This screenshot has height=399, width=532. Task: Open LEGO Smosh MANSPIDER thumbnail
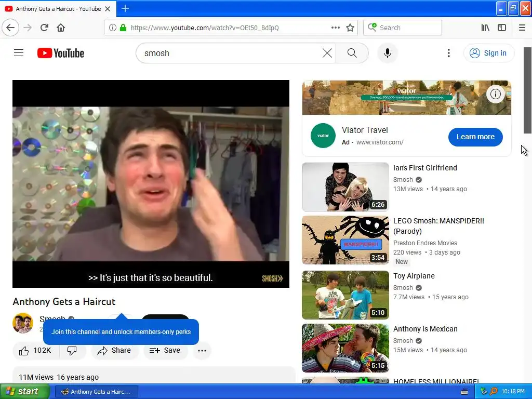[345, 240]
